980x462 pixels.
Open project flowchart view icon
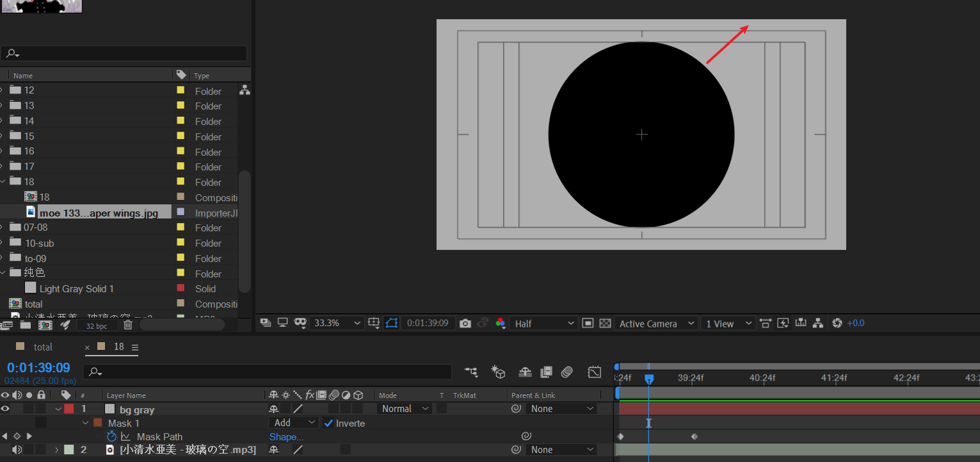[x=245, y=90]
